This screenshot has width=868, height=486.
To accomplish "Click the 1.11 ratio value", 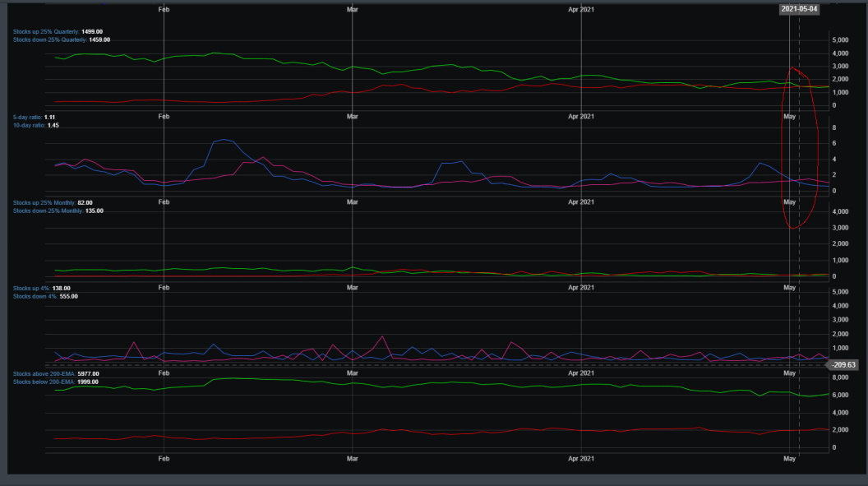I will (50, 118).
